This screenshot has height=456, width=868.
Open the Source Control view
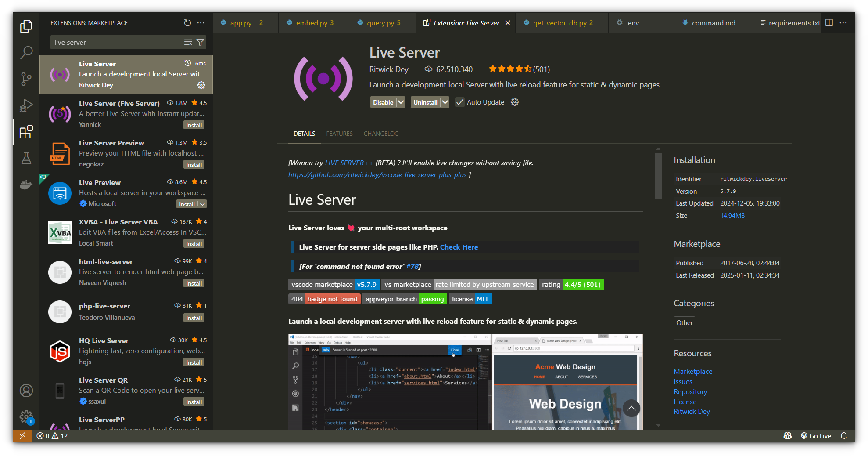26,79
